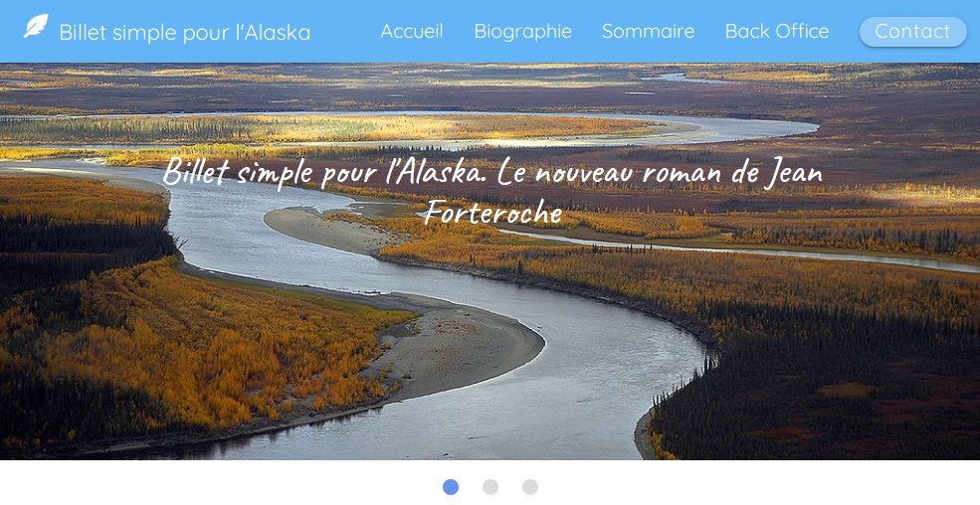Click "Le nouveau roman de Jean" caption text
The image size is (980, 505).
coord(660,173)
